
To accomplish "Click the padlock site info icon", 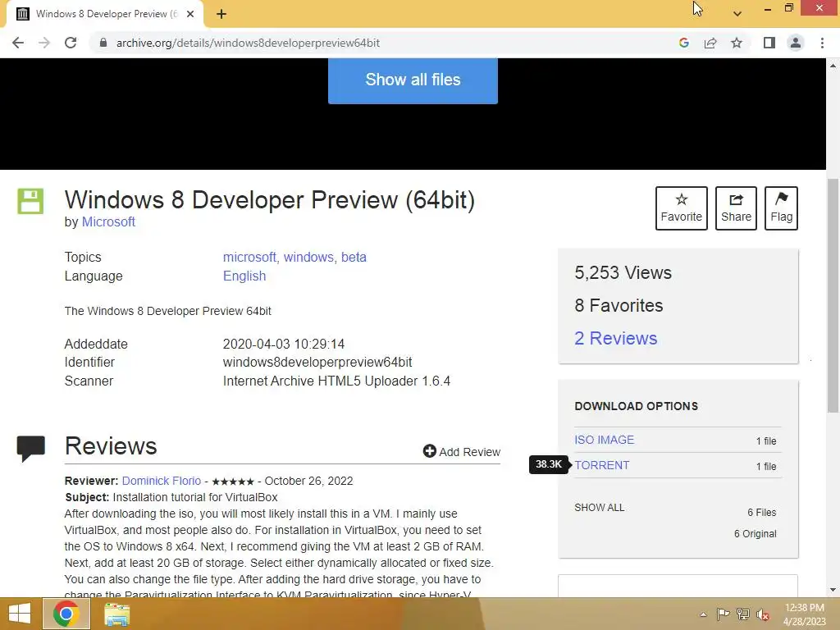I will coord(103,43).
